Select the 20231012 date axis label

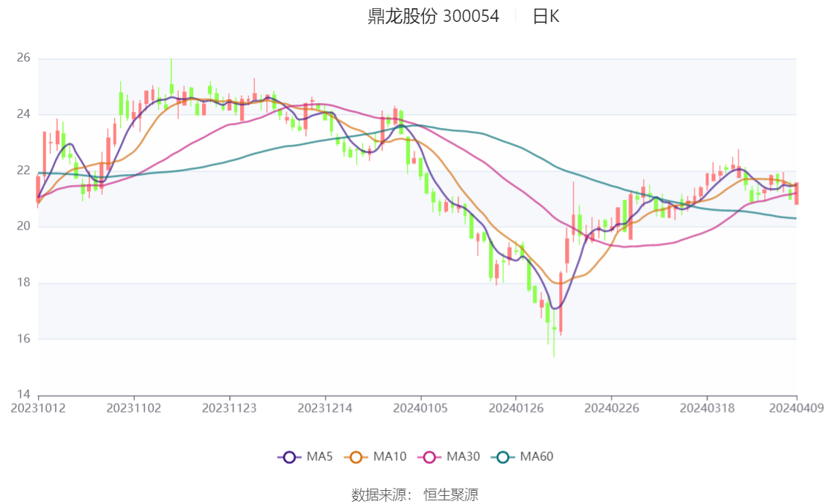(38, 408)
